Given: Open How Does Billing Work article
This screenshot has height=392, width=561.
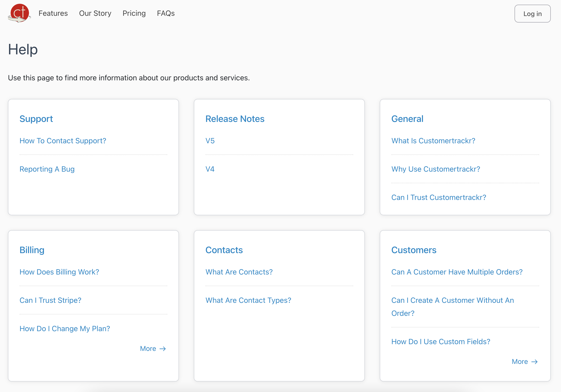Looking at the screenshot, I should pos(59,272).
